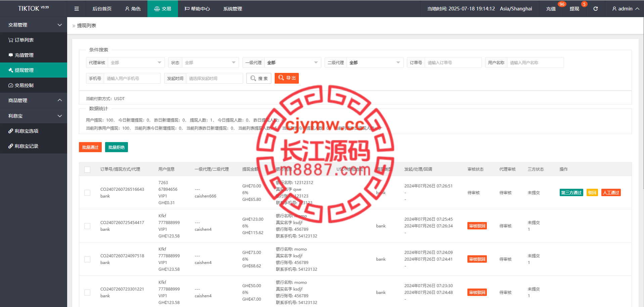This screenshot has width=644, height=307.
Task: Open the 交易 top menu
Action: tap(163, 9)
